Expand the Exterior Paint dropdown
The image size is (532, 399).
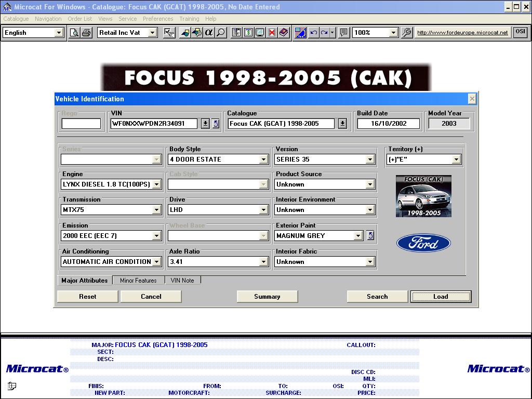click(358, 236)
